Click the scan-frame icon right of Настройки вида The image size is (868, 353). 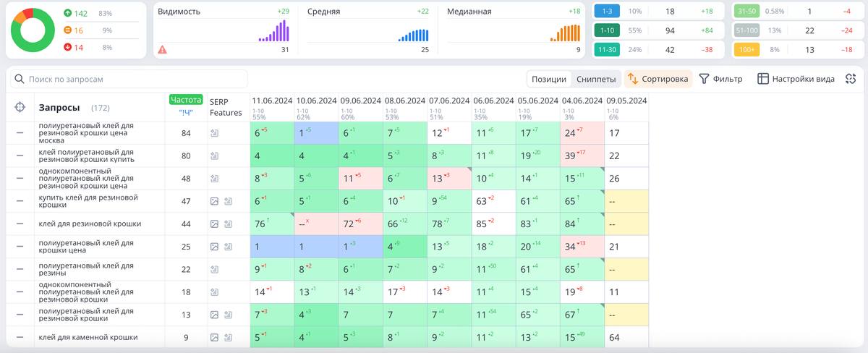(851, 79)
